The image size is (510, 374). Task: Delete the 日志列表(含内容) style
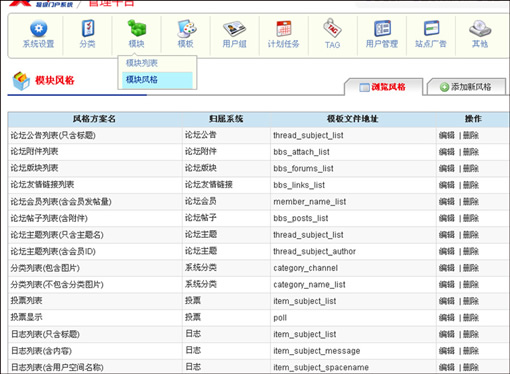[471, 351]
